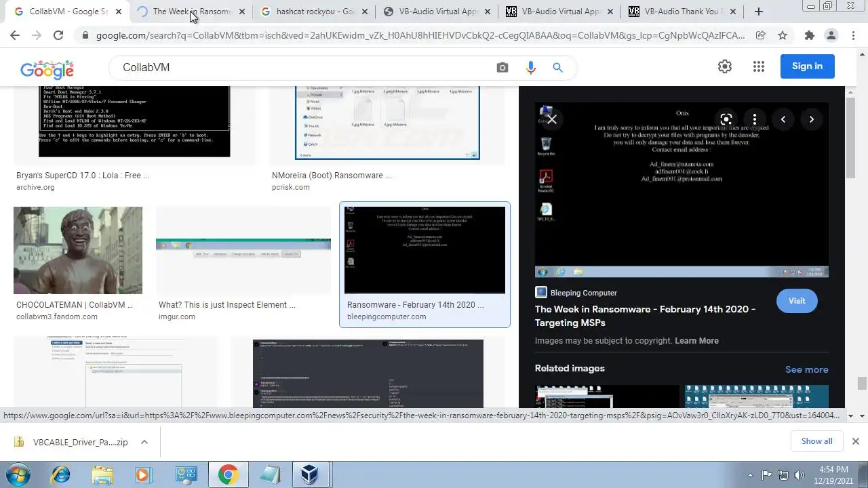Close the CollabVM Google Search tab
This screenshot has height=488, width=868.
click(119, 12)
